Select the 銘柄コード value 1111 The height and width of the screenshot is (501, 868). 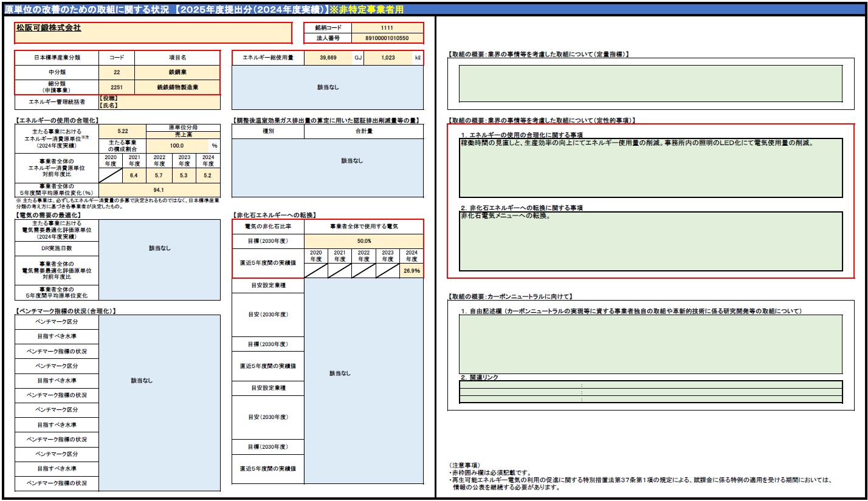(x=387, y=28)
